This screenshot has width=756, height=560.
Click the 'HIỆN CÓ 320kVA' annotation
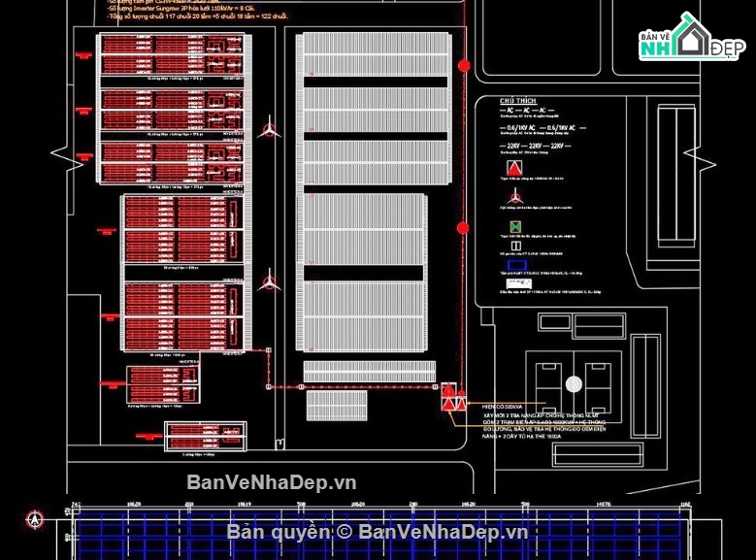(502, 407)
